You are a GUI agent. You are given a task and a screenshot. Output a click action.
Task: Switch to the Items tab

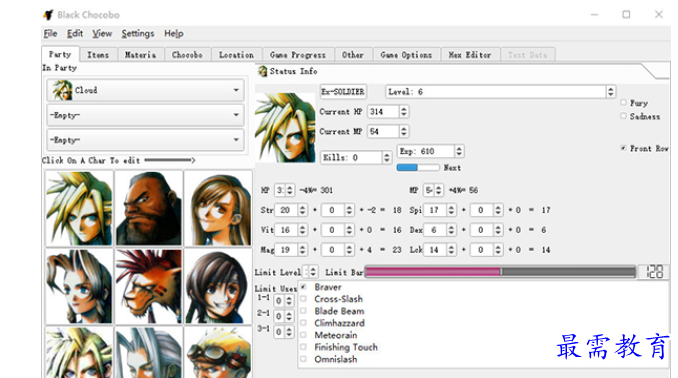coord(98,55)
